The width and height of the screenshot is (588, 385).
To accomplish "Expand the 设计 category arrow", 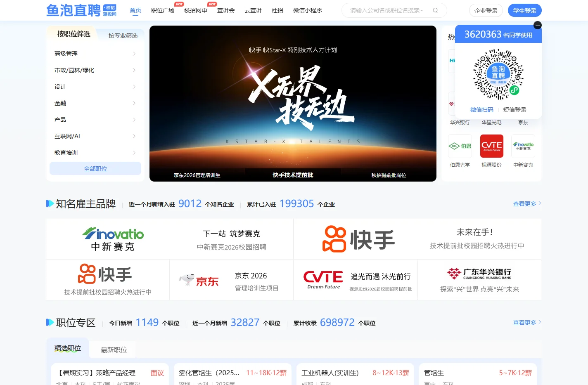I will [x=134, y=87].
